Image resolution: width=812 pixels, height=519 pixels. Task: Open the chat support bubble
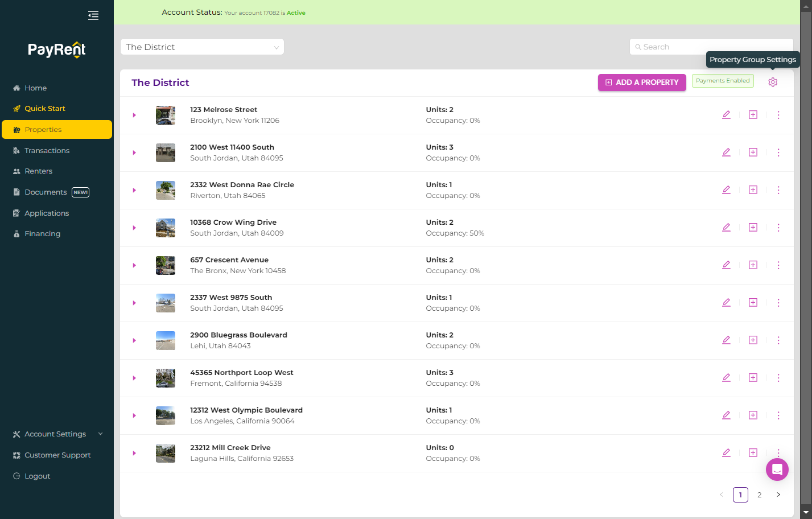coord(777,469)
